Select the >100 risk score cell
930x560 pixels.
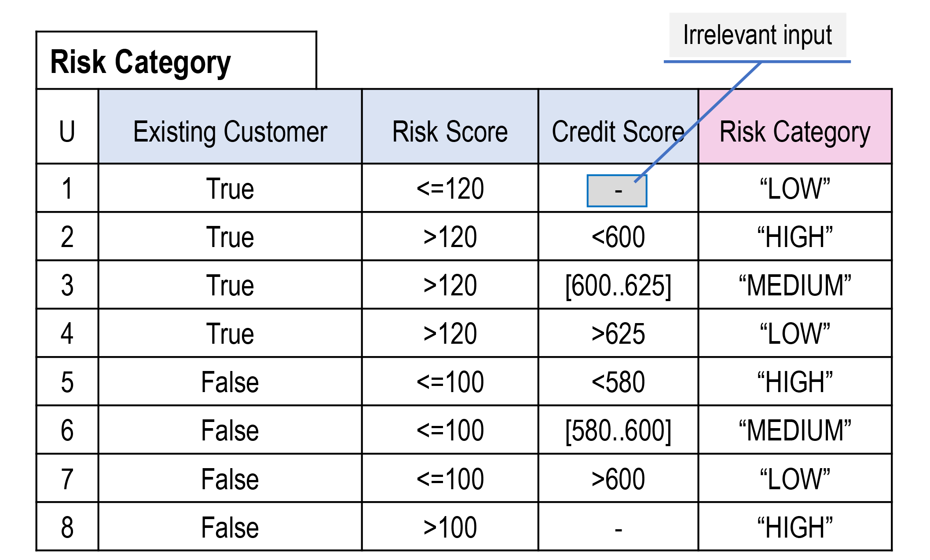point(450,527)
